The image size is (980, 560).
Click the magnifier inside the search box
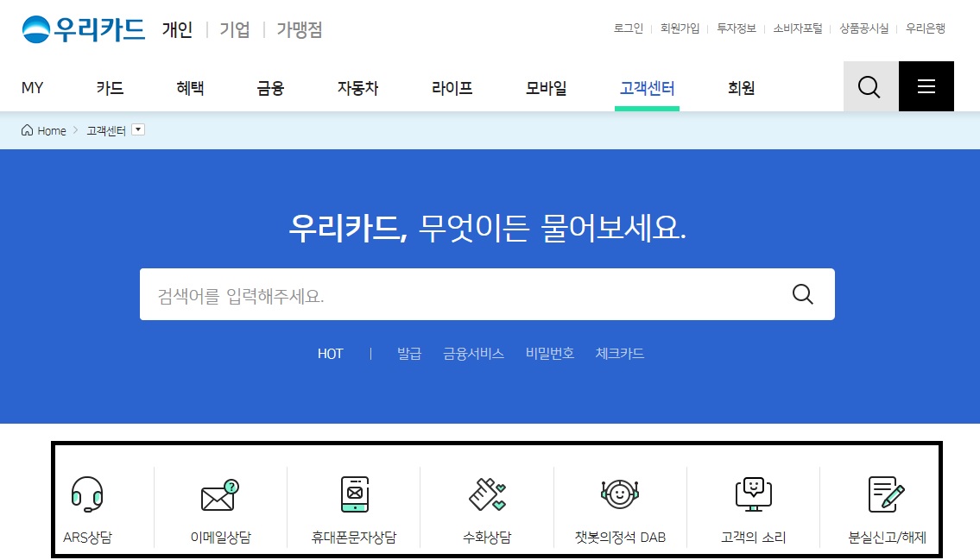[802, 294]
